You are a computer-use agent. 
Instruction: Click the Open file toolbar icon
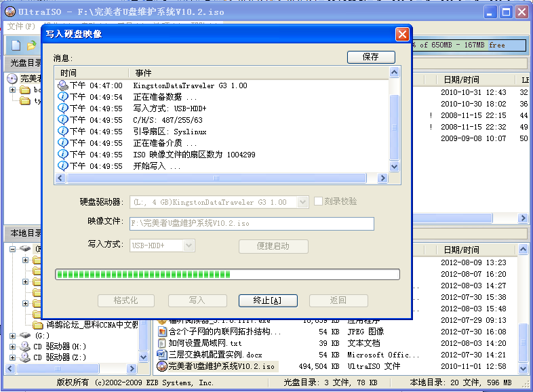[31, 45]
